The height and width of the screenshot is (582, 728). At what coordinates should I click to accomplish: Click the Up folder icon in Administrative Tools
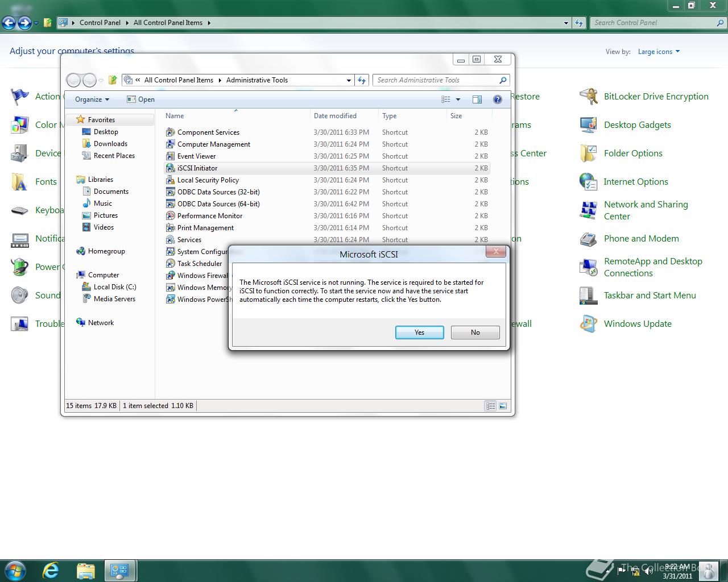pos(113,80)
